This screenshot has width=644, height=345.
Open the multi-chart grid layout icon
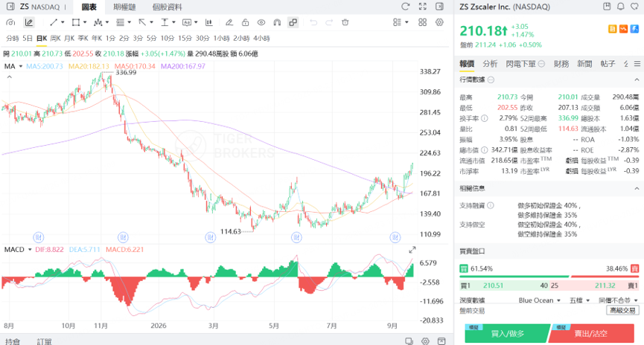(422, 22)
